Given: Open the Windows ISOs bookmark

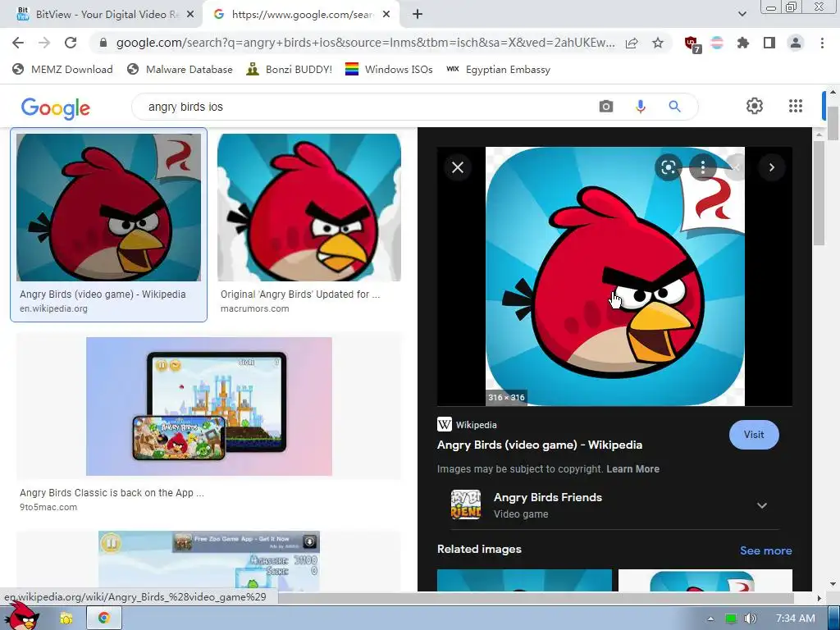Looking at the screenshot, I should tap(389, 69).
